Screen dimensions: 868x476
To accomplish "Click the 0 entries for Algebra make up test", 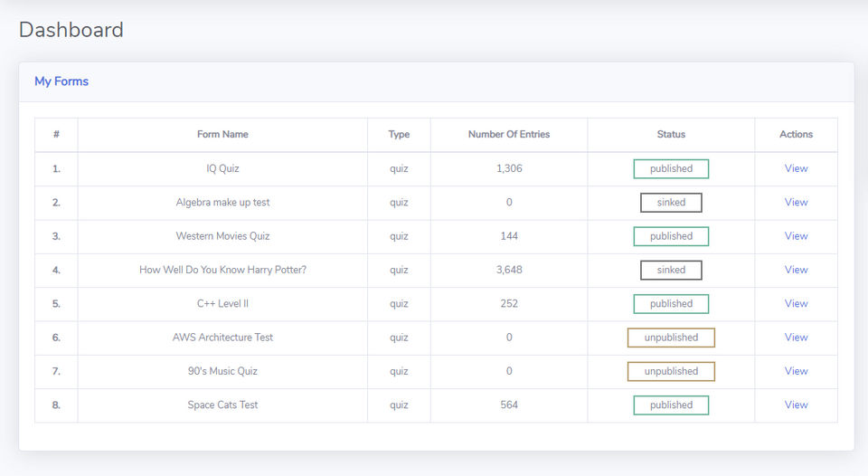I will (x=509, y=203).
